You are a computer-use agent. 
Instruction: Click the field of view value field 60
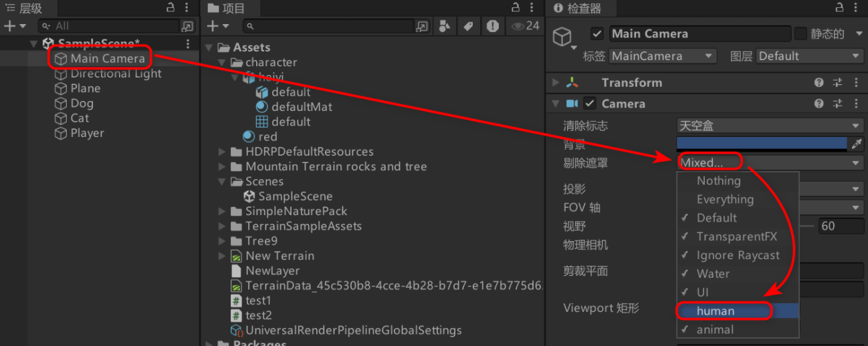(841, 226)
